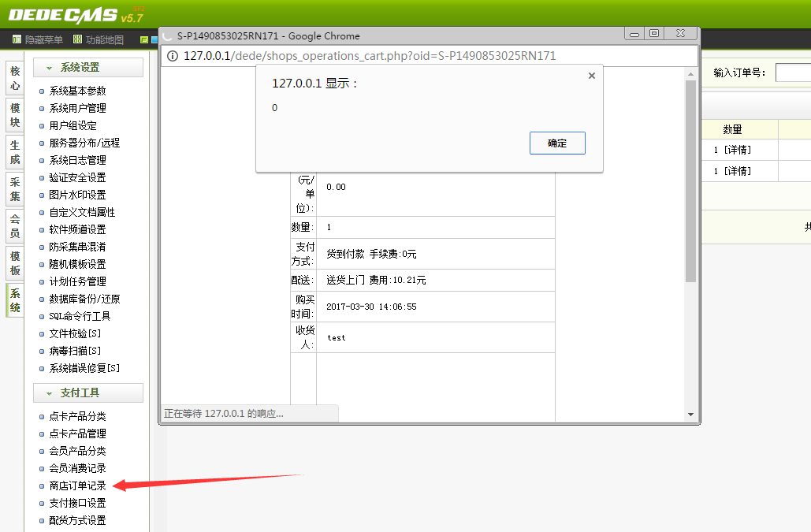Open 文件校验[S] menu item
Viewport: 811px width, 532px height.
click(x=75, y=333)
